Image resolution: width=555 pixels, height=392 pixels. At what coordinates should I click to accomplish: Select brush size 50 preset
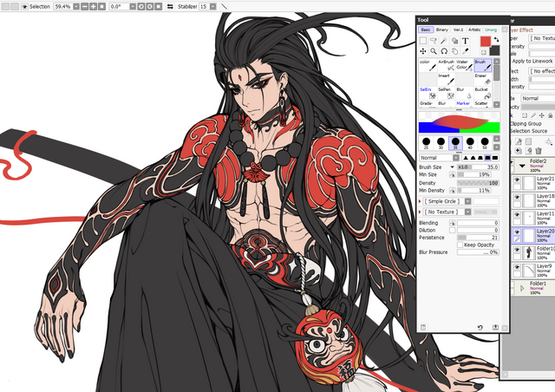pos(485,143)
